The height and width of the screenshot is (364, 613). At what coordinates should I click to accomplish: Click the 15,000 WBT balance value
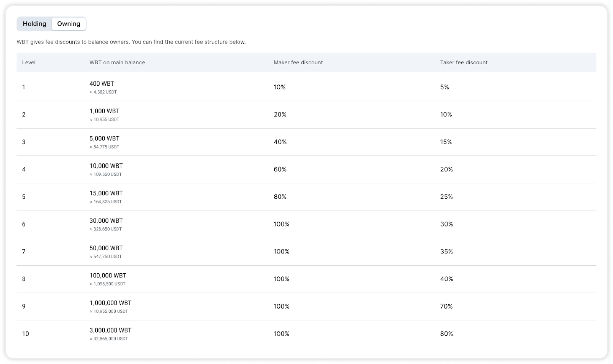pyautogui.click(x=106, y=193)
